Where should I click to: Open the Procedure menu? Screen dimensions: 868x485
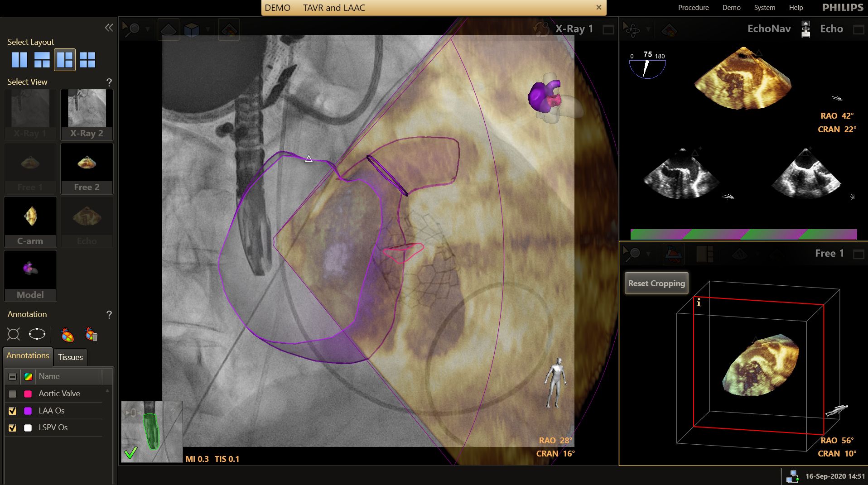(693, 8)
